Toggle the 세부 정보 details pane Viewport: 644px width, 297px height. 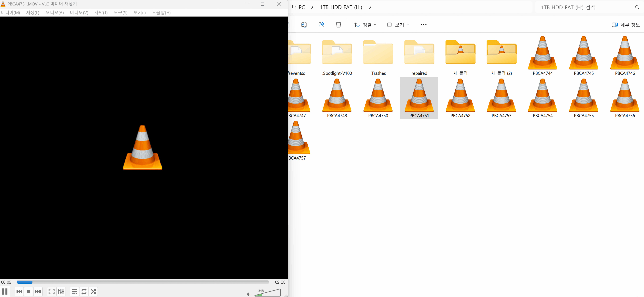pyautogui.click(x=626, y=25)
